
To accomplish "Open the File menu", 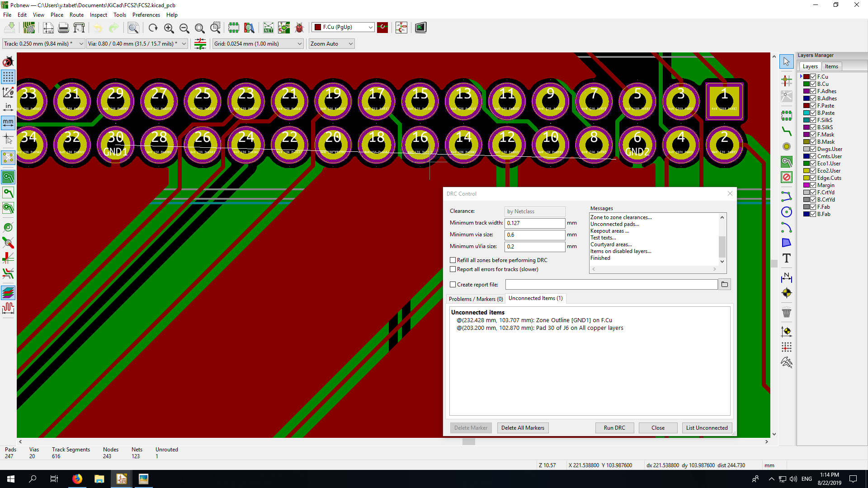I will [x=7, y=15].
